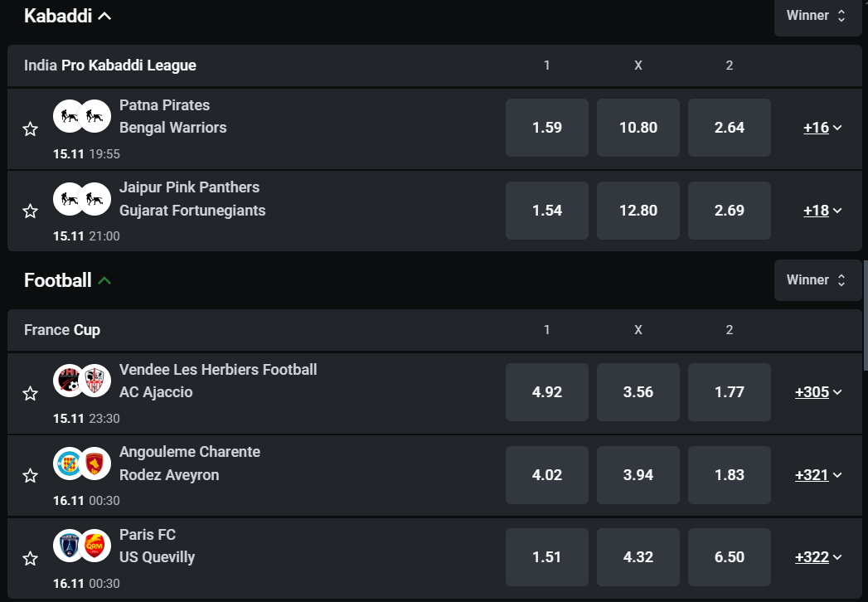Toggle favorite star for Paris FC match

(x=30, y=558)
